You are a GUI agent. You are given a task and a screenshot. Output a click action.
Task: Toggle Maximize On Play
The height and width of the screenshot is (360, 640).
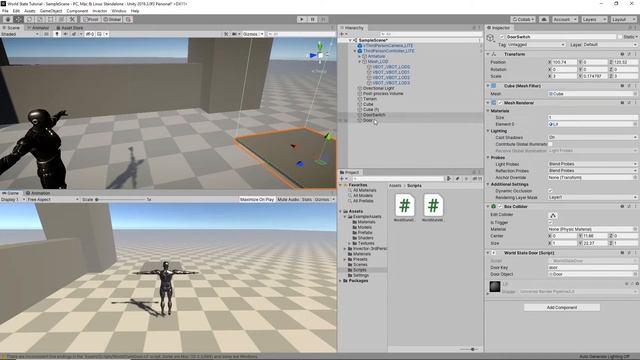point(257,200)
